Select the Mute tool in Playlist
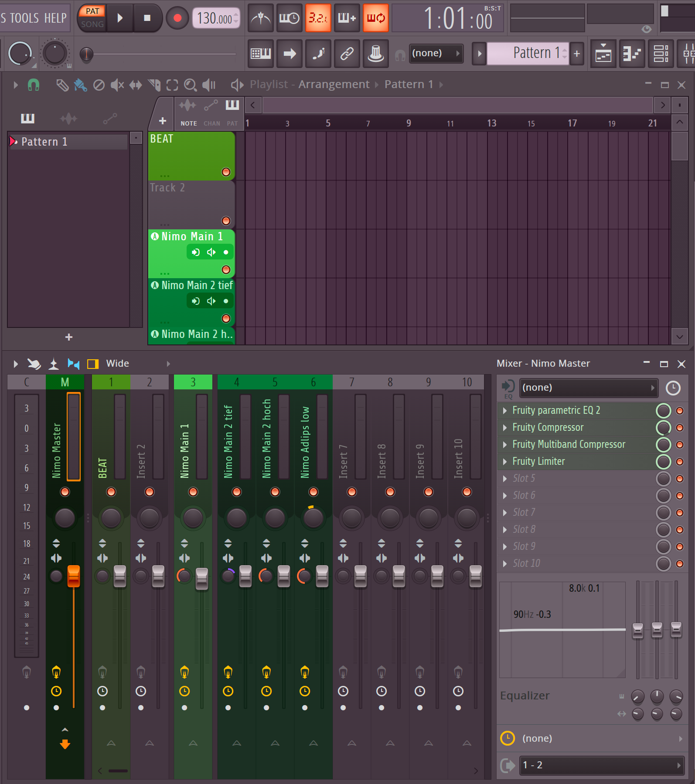Screen dimensions: 695x784 pos(117,85)
